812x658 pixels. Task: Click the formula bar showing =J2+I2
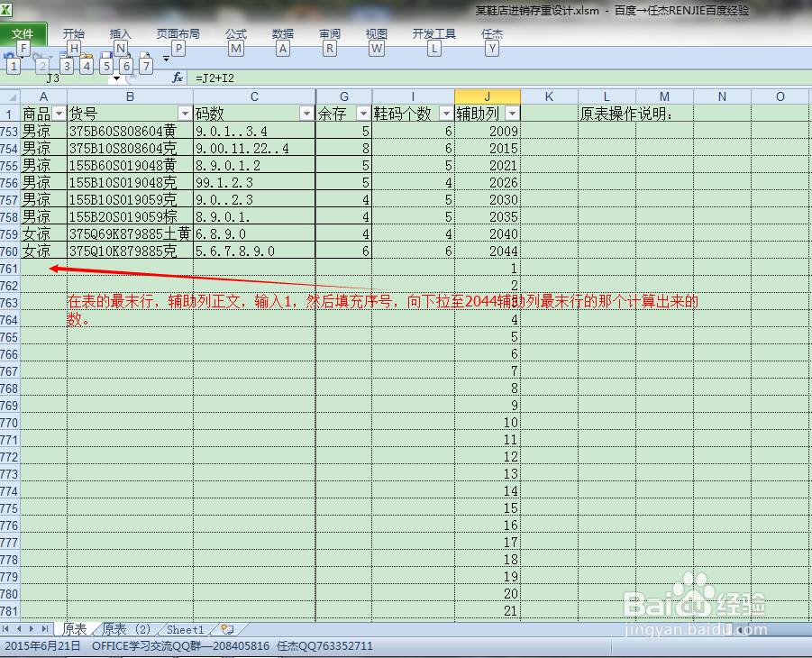click(497, 78)
